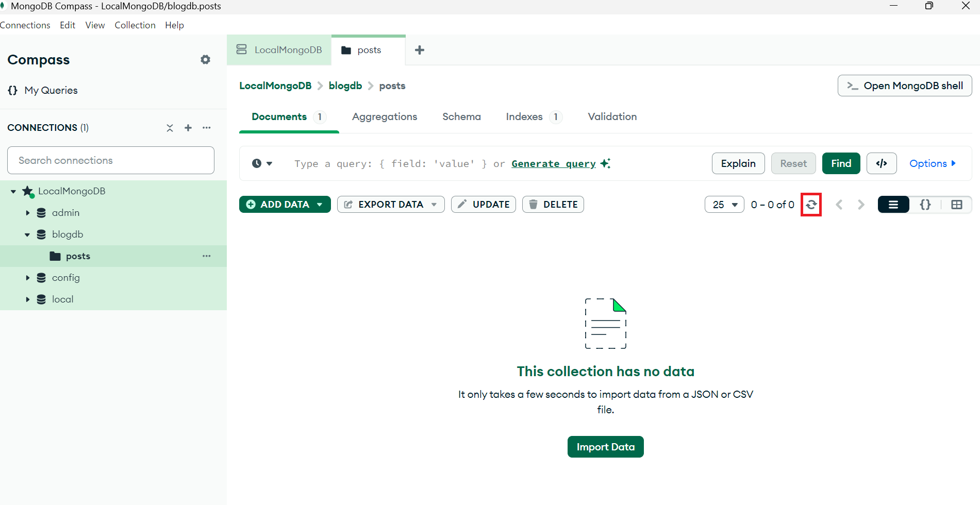Expand local database
Image resolution: width=980 pixels, height=505 pixels.
pyautogui.click(x=28, y=299)
